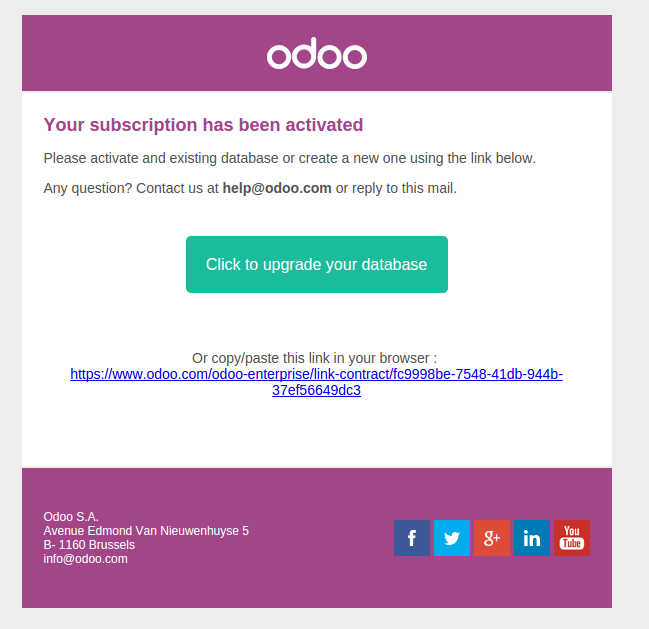Screen dimensions: 649x629
Task: Click the URL's second line ending 37ef56649dc3
Action: click(316, 390)
